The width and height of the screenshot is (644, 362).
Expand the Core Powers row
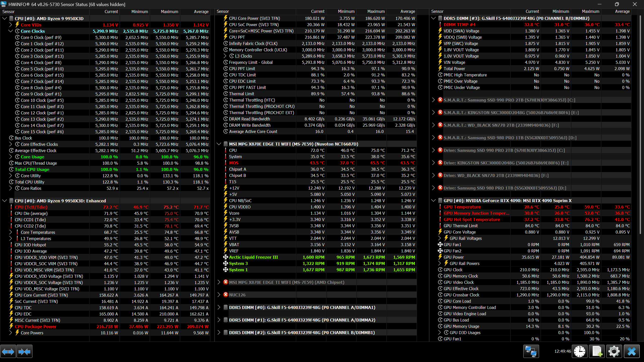(11, 333)
